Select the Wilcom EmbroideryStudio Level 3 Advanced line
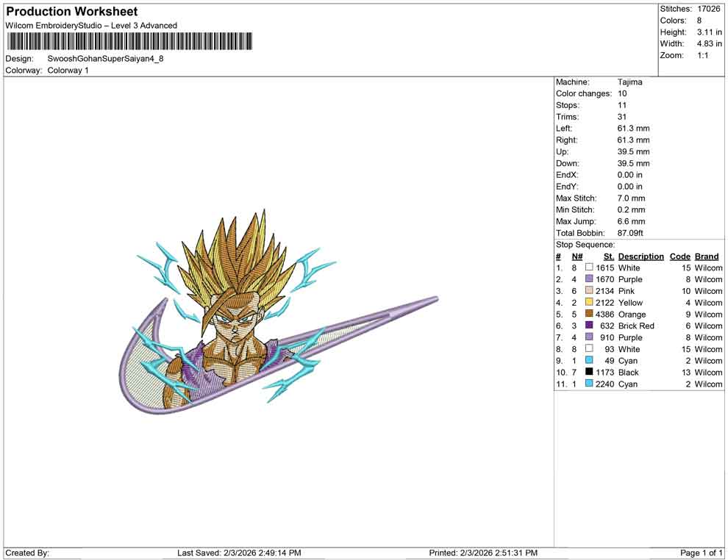 pyautogui.click(x=91, y=26)
